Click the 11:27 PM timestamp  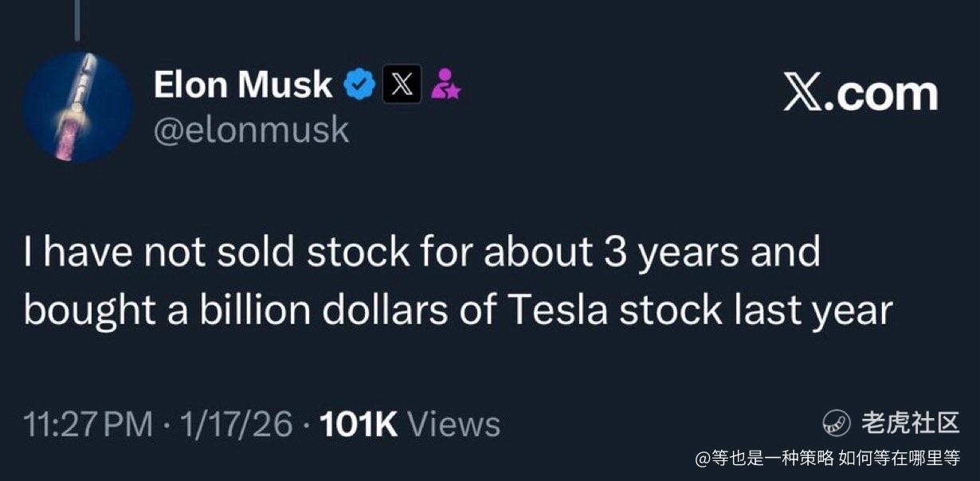point(88,424)
